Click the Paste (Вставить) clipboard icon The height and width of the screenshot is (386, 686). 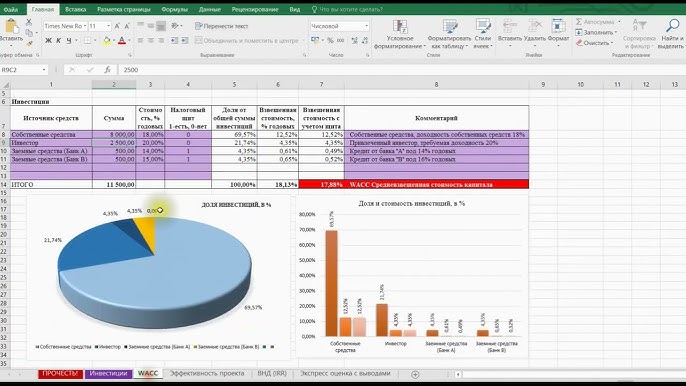tap(11, 26)
